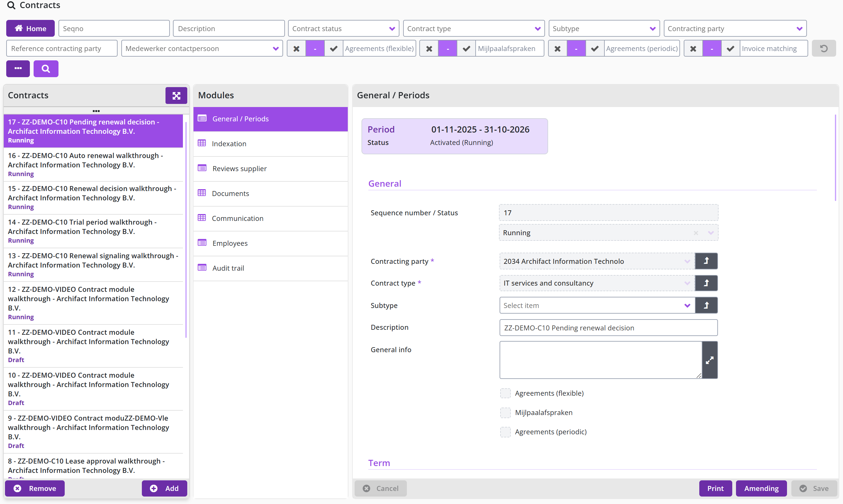
Task: Click the Home button with house icon
Action: [x=30, y=28]
